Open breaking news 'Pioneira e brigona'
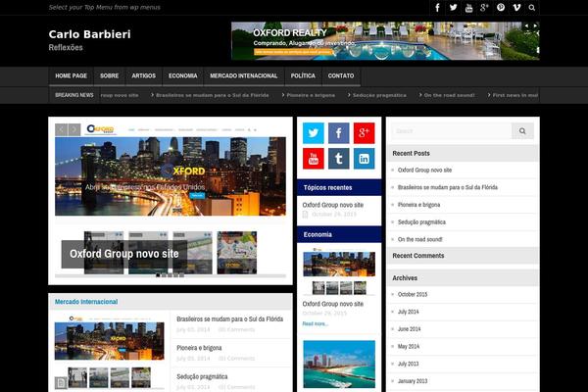The width and height of the screenshot is (588, 392). 311,95
